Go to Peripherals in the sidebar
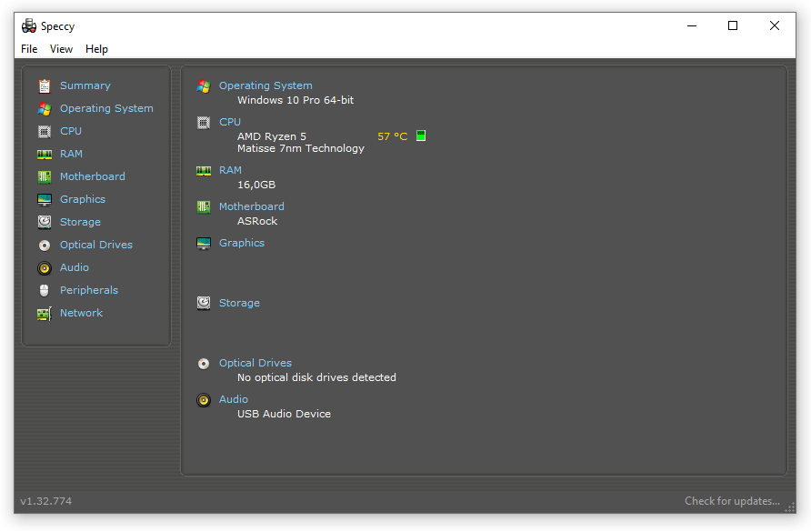811x532 pixels. (89, 290)
